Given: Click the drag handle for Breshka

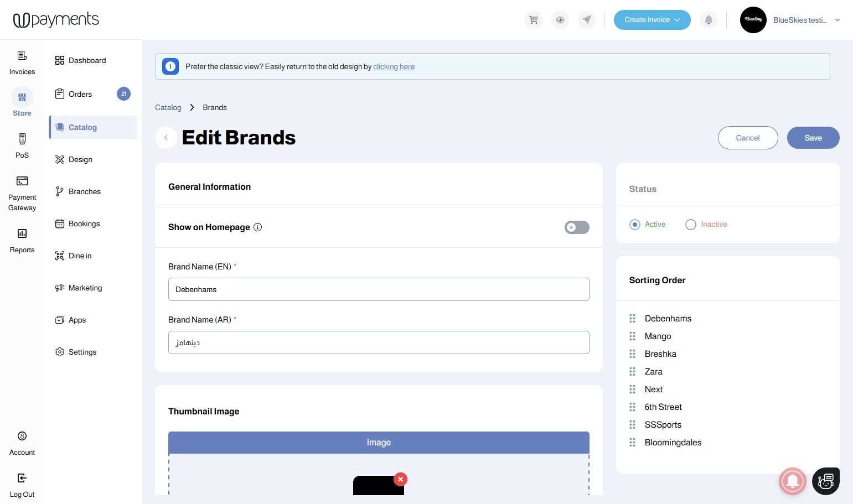Looking at the screenshot, I should [633, 354].
